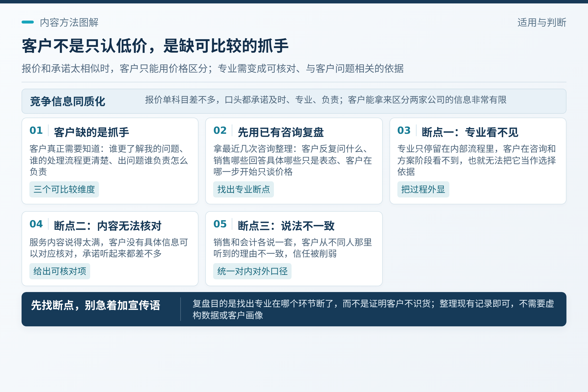Click card body starting 销售和会计各说一套
The height and width of the screenshot is (392, 588).
click(293, 248)
